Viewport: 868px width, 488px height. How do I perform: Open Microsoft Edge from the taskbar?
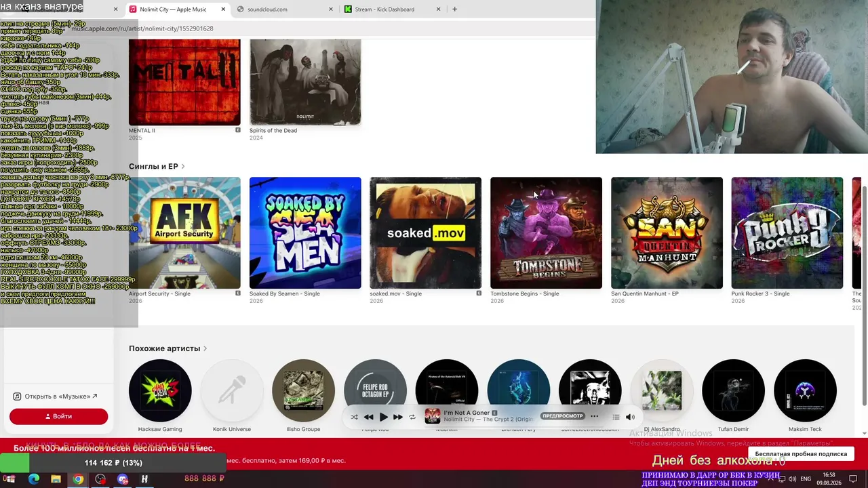[x=34, y=479]
